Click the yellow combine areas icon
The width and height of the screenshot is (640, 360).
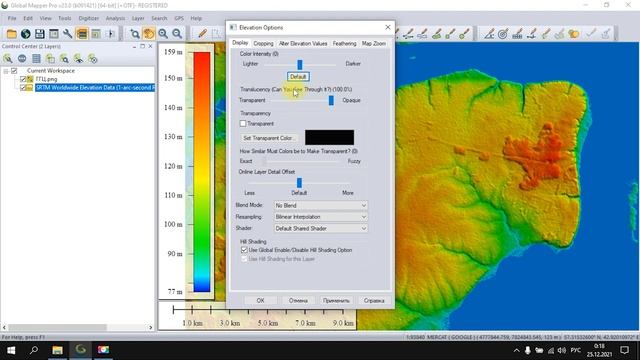pyautogui.click(x=573, y=34)
